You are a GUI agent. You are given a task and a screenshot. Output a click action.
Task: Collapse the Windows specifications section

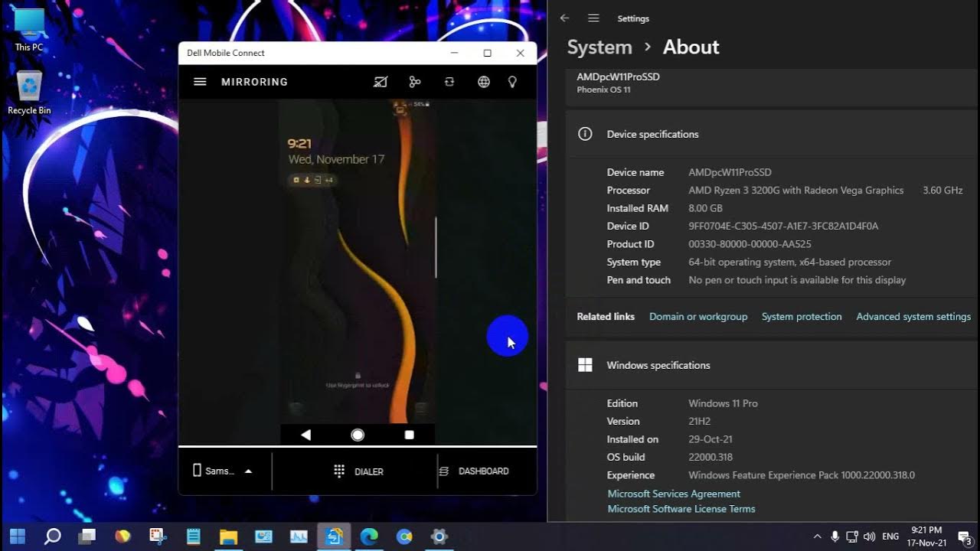click(x=773, y=365)
